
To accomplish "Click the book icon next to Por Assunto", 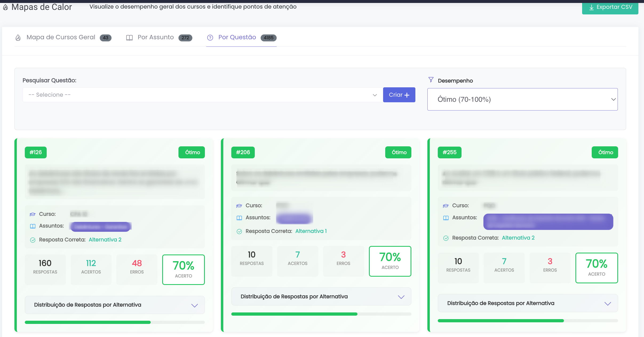I will [129, 38].
